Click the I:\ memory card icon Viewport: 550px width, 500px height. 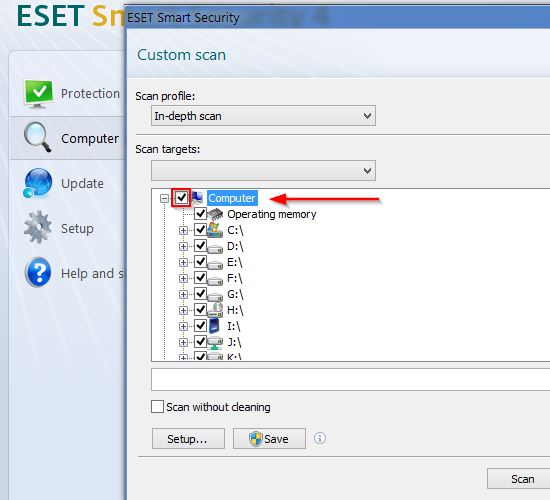(x=214, y=326)
